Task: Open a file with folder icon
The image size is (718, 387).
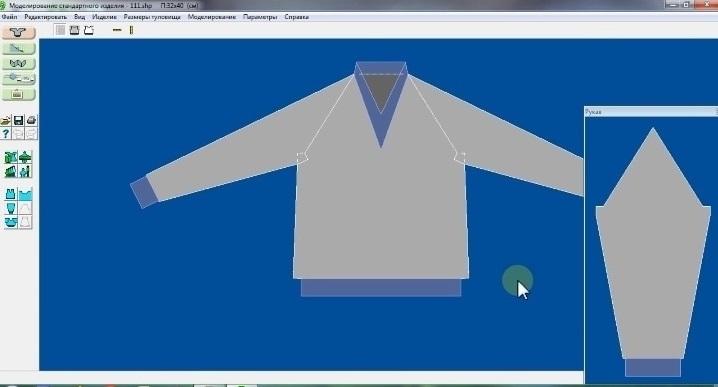Action: [5, 120]
